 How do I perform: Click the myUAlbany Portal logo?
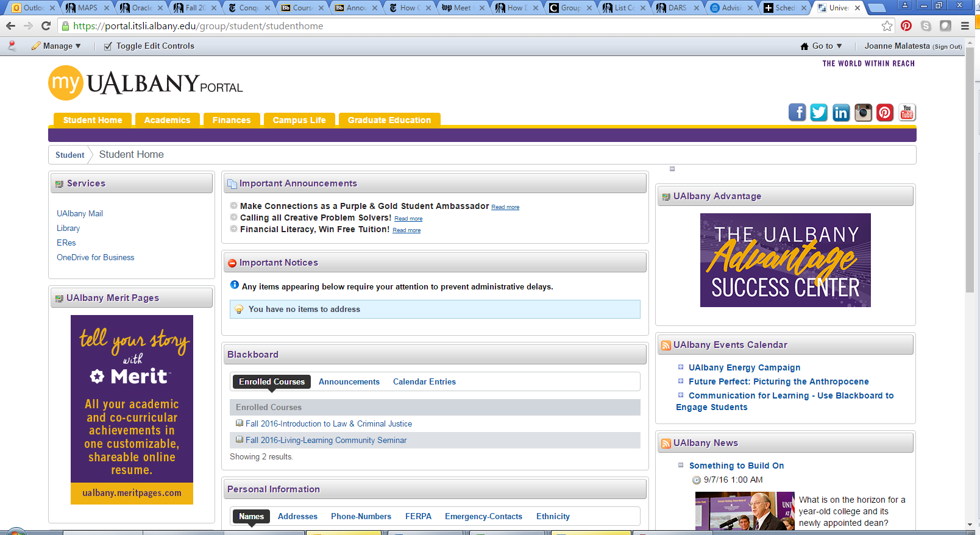(146, 83)
